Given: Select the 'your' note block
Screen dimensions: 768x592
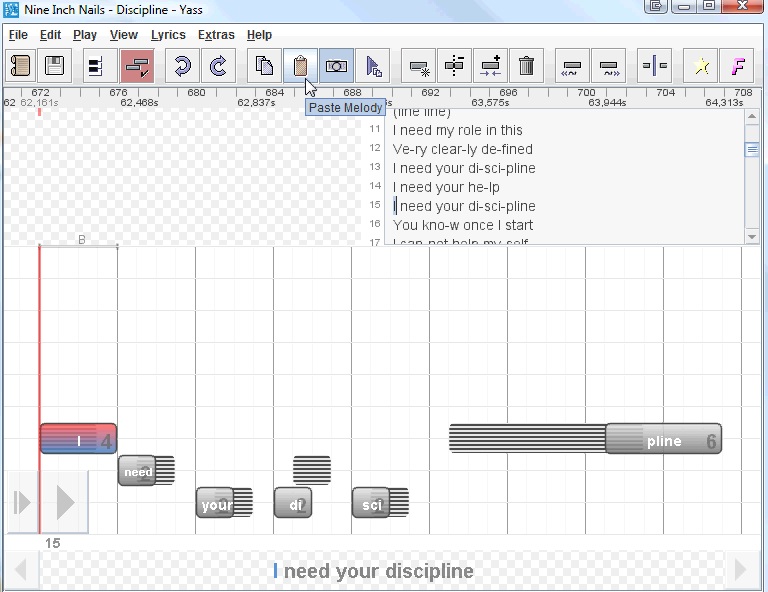Looking at the screenshot, I should pos(215,503).
